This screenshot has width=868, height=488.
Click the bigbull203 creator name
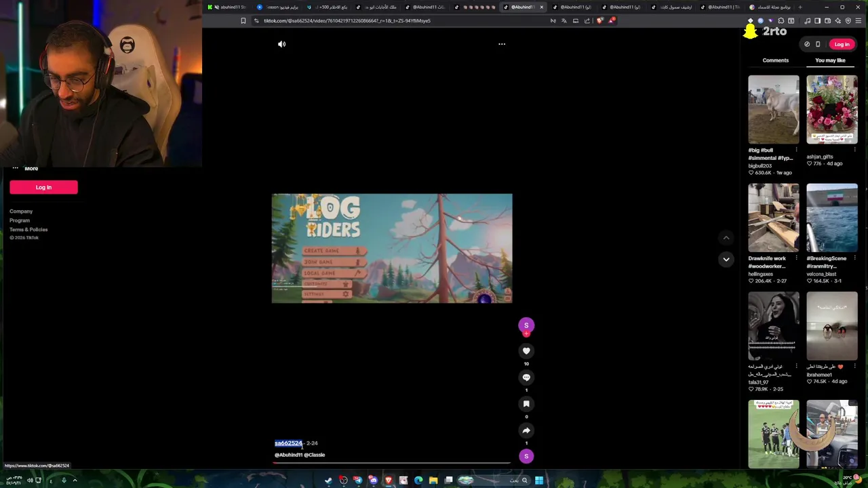(759, 165)
